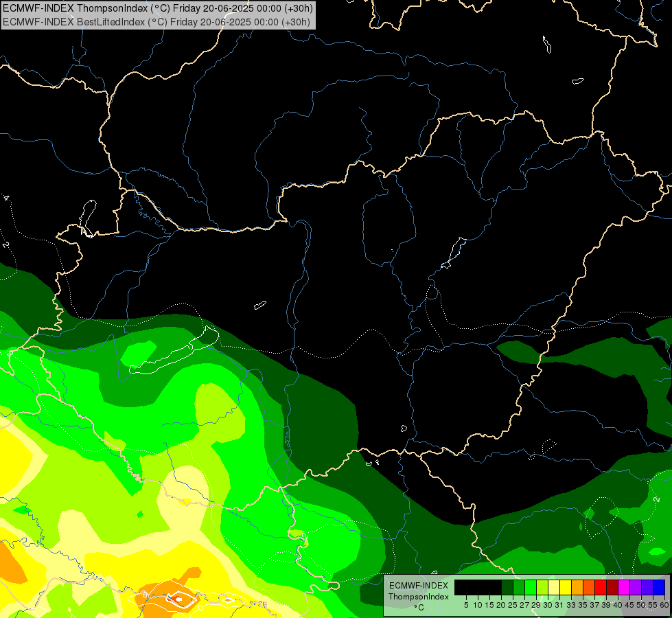This screenshot has width=672, height=618.
Task: Click the legend tick value "45"
Action: pos(629,605)
